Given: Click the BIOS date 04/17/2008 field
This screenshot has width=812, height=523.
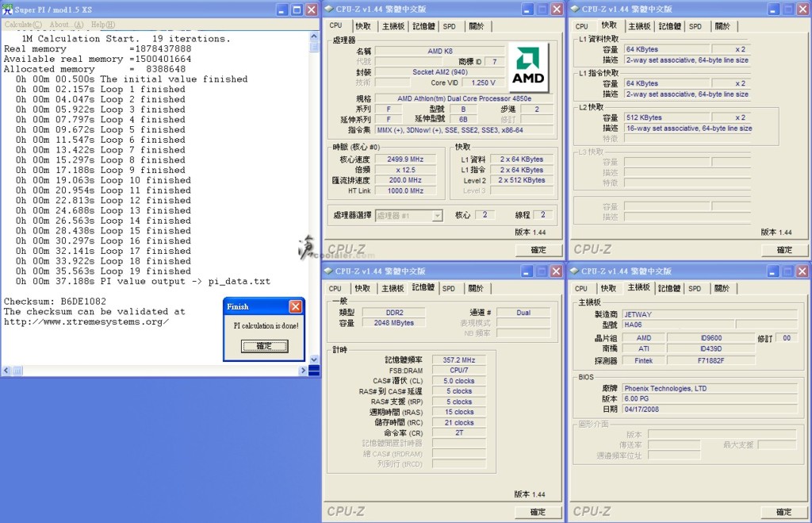Looking at the screenshot, I should coord(710,409).
